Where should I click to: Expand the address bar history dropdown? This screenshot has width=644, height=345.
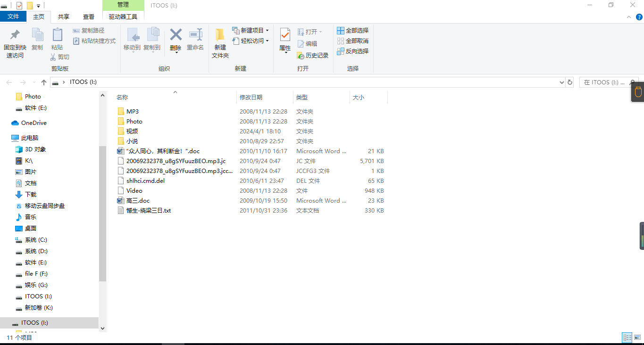point(561,82)
